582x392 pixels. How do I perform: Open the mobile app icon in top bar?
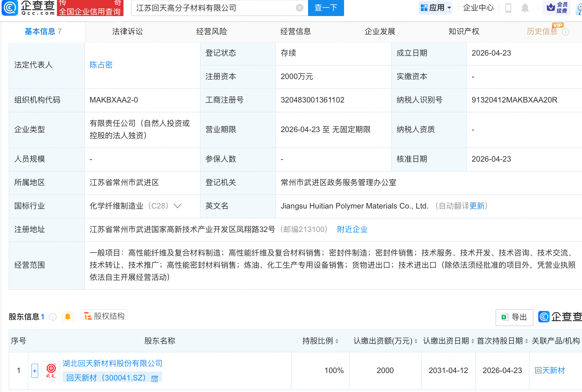click(x=508, y=8)
